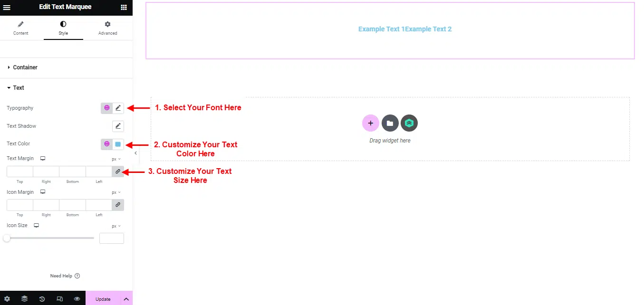The height and width of the screenshot is (305, 644).
Task: Expand the save options arrow beside Update
Action: [126, 299]
